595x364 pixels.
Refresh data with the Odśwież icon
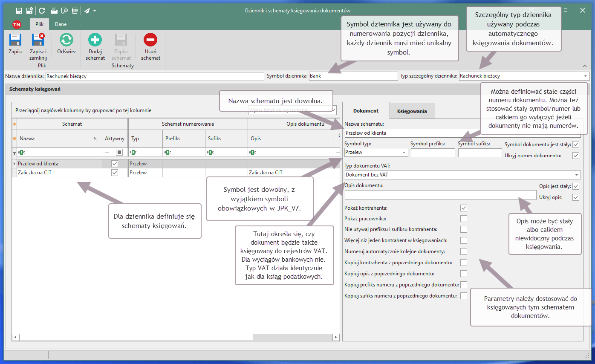click(66, 40)
